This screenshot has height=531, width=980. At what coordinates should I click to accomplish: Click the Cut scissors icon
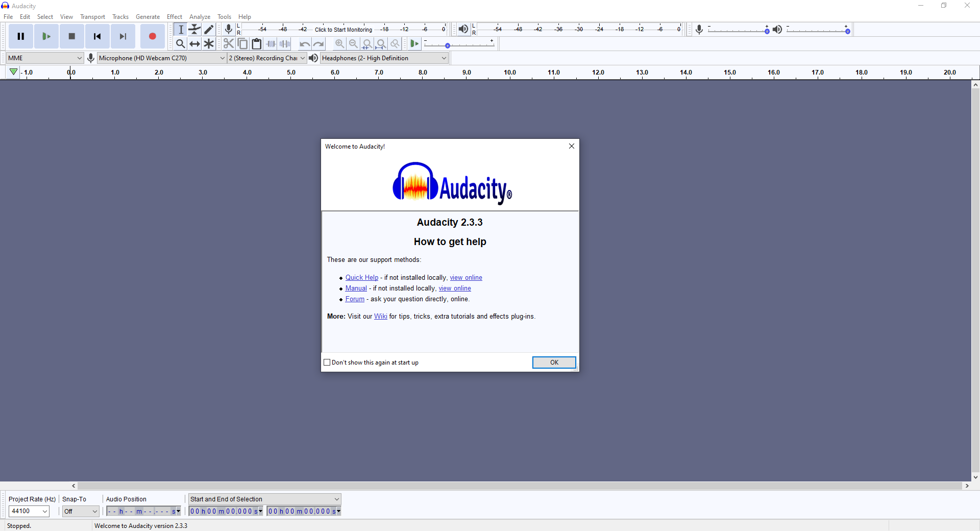point(229,44)
